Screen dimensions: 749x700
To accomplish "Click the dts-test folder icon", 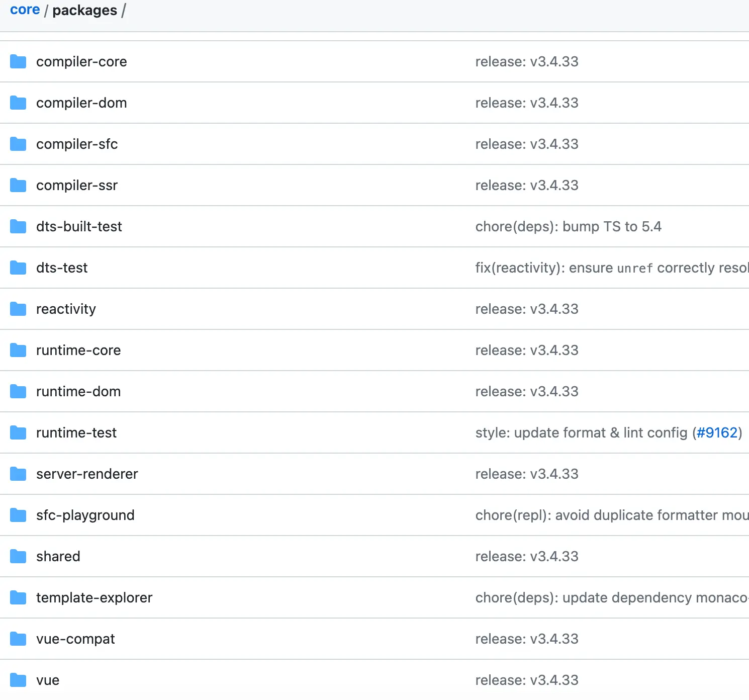I will 18,268.
